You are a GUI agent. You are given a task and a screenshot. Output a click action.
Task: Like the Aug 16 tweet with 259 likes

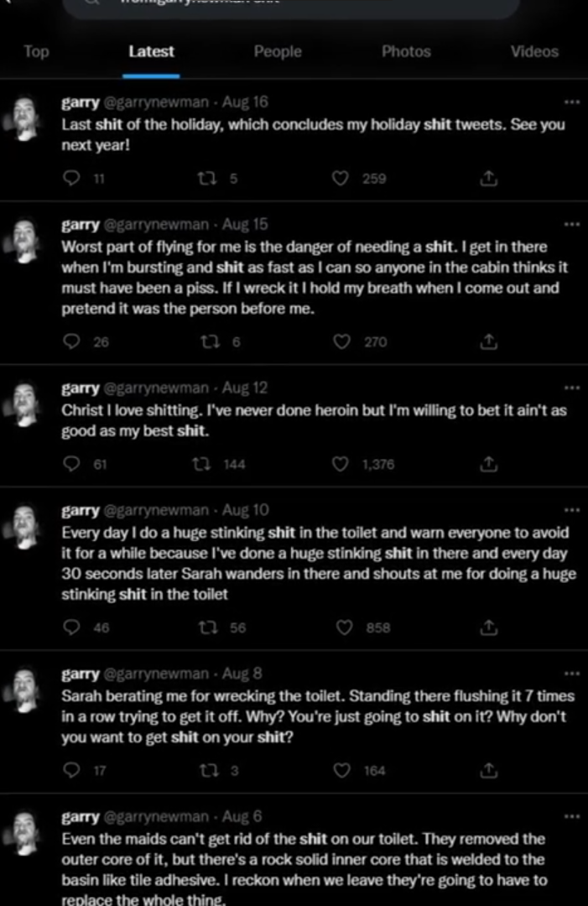click(341, 178)
